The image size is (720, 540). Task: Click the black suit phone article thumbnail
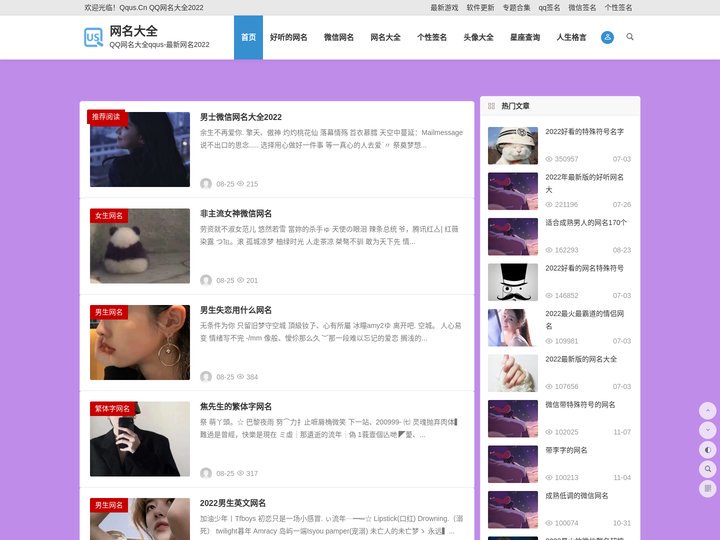(x=140, y=439)
